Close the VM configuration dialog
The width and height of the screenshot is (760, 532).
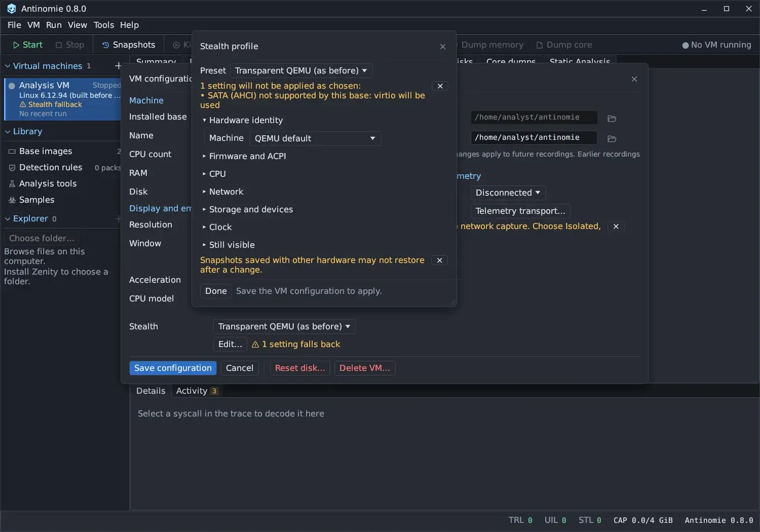coord(634,79)
